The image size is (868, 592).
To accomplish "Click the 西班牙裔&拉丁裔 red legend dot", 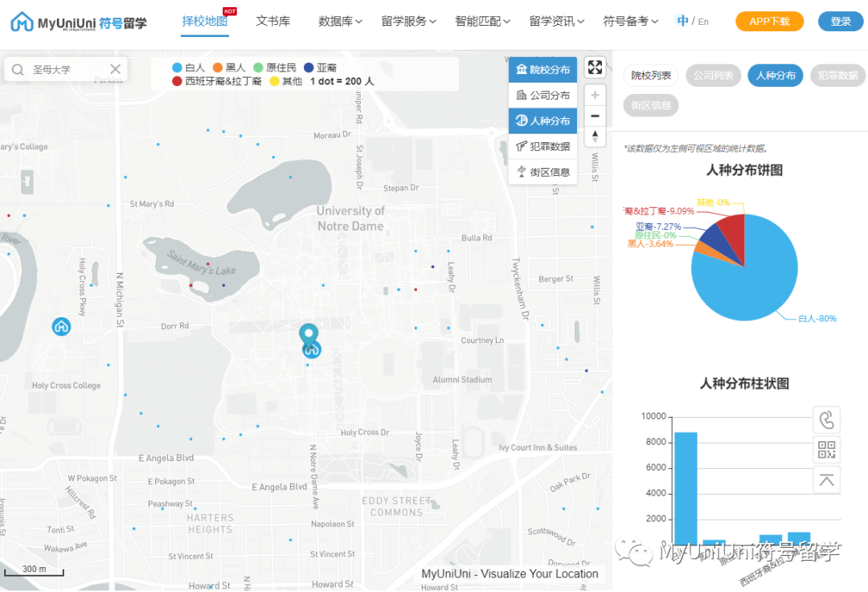I will pos(177,81).
